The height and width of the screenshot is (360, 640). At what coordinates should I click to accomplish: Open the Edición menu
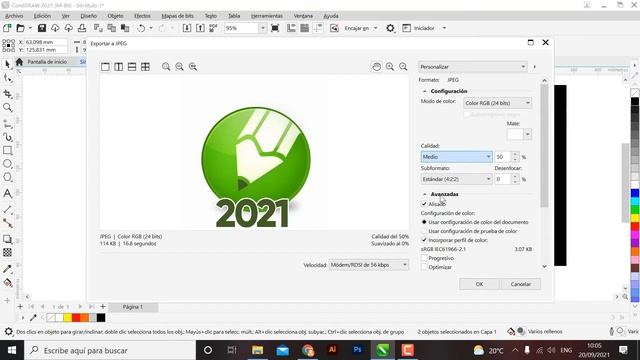point(42,16)
